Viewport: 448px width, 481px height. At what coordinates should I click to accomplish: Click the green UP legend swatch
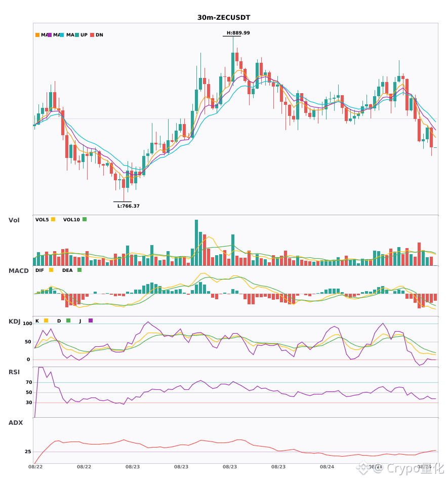(77, 35)
